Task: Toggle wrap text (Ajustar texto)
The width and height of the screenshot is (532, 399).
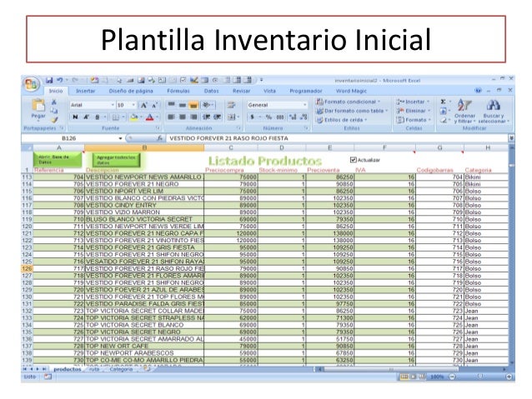Action: (231, 105)
